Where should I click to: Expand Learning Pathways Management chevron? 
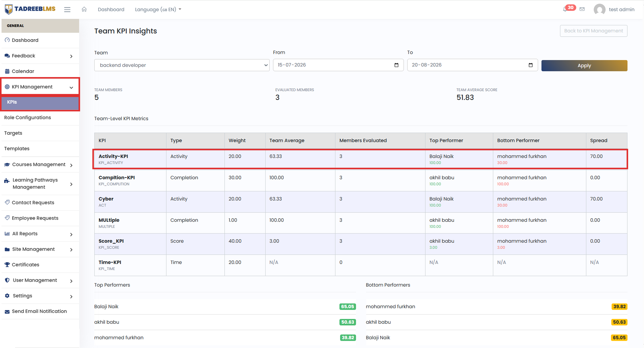71,184
